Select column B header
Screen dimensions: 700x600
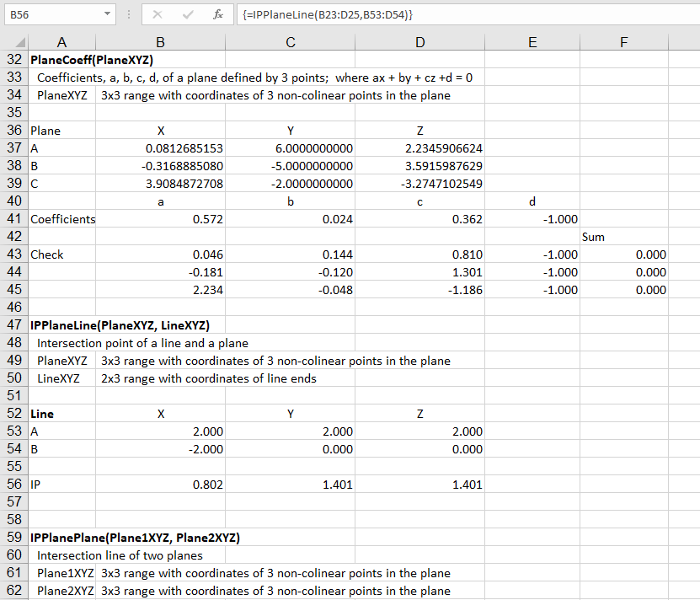point(160,43)
